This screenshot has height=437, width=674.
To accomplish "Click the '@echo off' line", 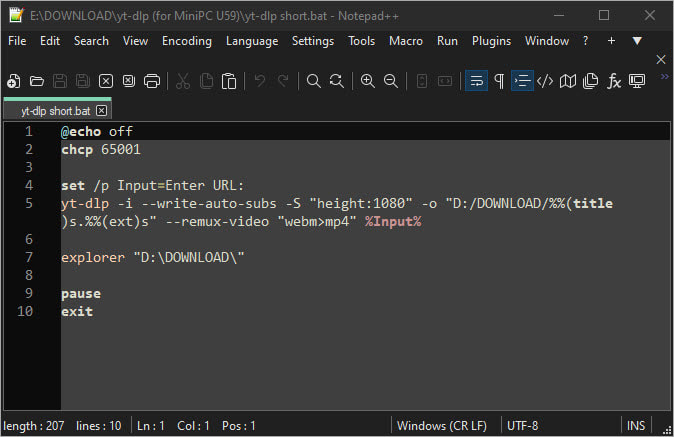I will (x=97, y=131).
